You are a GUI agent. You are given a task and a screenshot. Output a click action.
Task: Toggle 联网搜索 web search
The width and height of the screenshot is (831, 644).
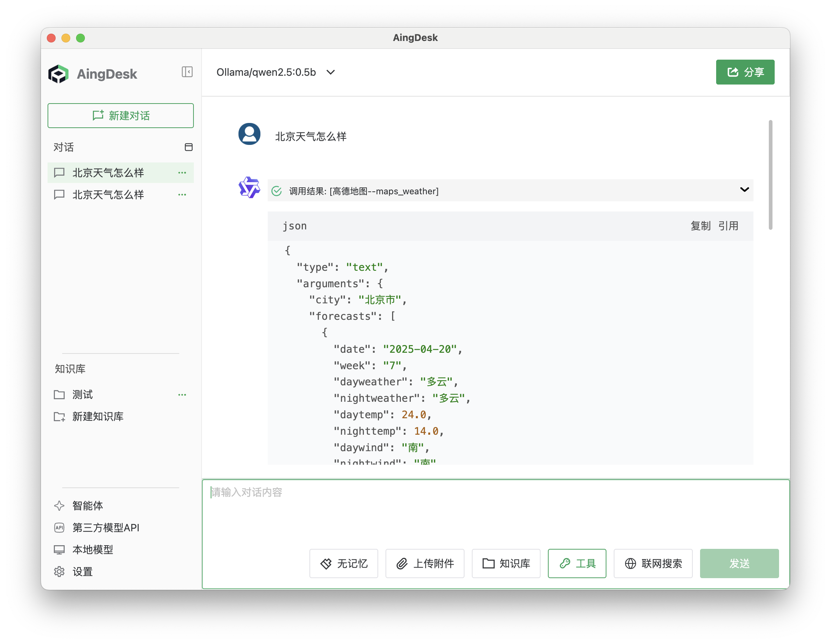click(x=653, y=563)
